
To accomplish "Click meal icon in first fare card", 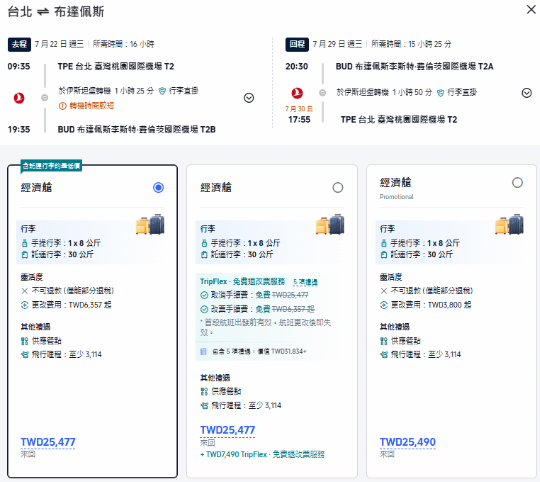I will coord(24,341).
